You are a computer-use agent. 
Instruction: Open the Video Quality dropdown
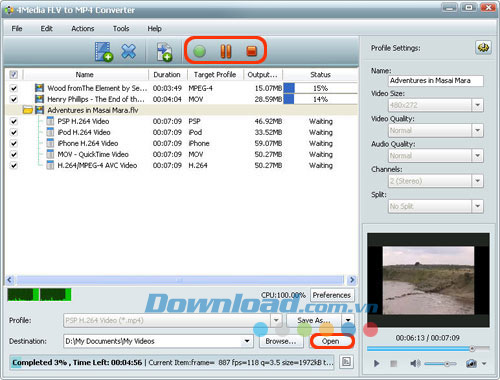(x=477, y=130)
